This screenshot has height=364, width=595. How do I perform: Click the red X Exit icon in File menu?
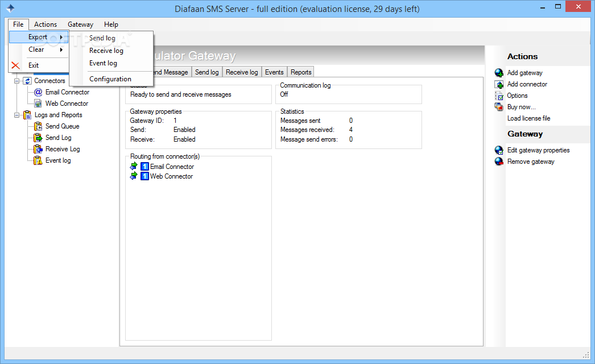(15, 65)
